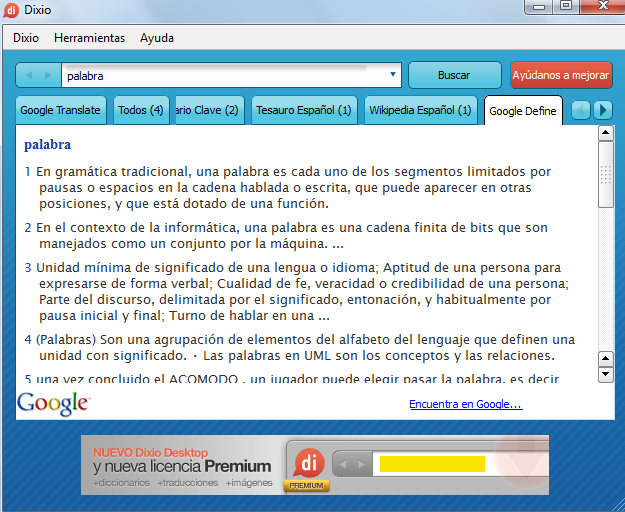Click the red 'Ayúdanos a mejorar' button
The height and width of the screenshot is (512, 625).
click(x=561, y=75)
